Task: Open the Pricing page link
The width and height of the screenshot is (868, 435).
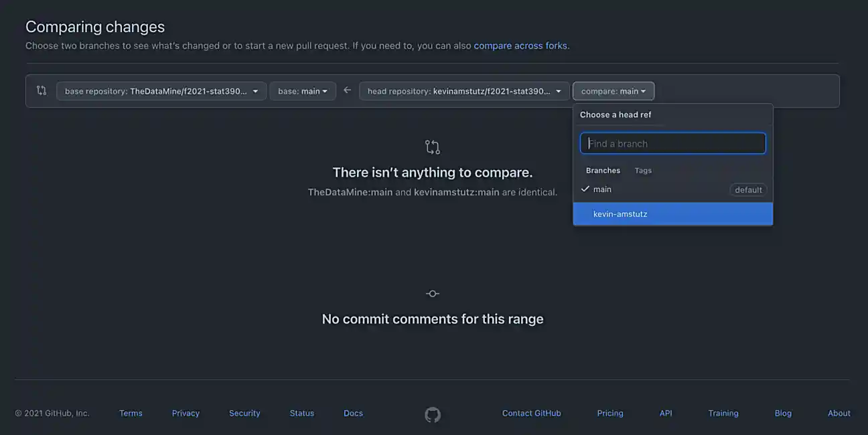Action: pyautogui.click(x=610, y=413)
